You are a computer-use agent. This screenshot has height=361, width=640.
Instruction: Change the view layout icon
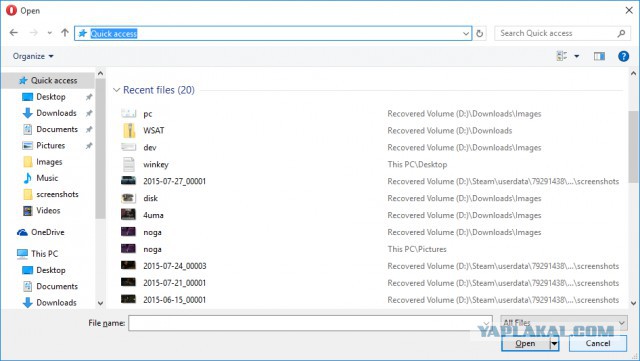coord(562,56)
